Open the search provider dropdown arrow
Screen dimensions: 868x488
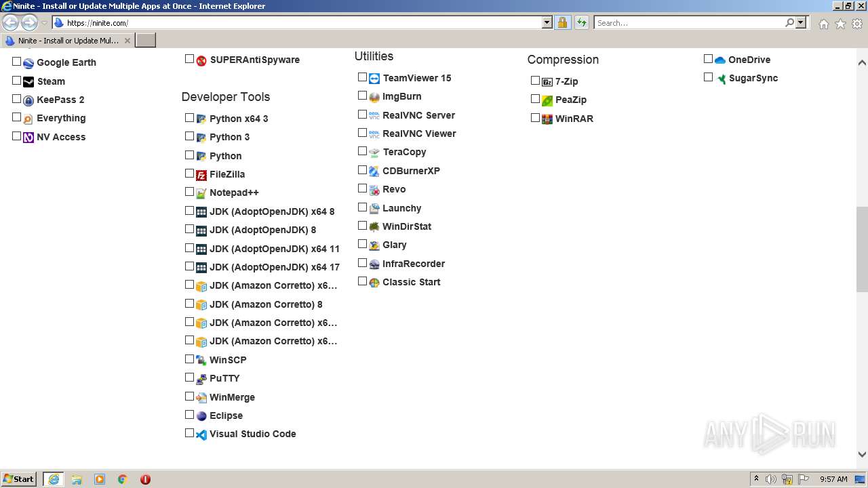pos(801,22)
